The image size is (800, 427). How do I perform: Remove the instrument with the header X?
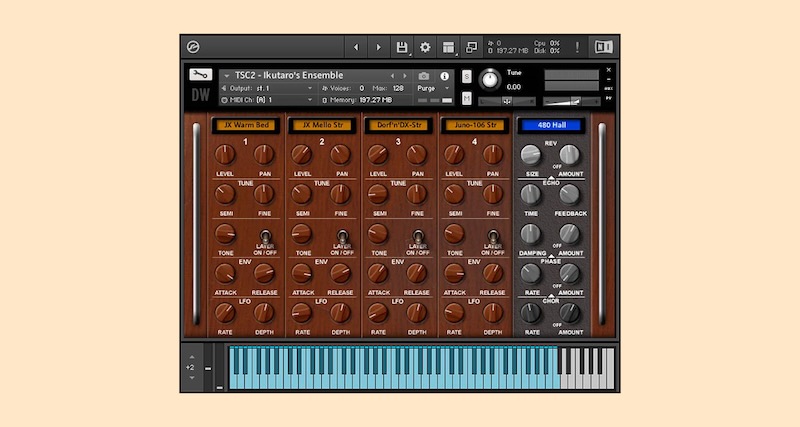(x=609, y=70)
